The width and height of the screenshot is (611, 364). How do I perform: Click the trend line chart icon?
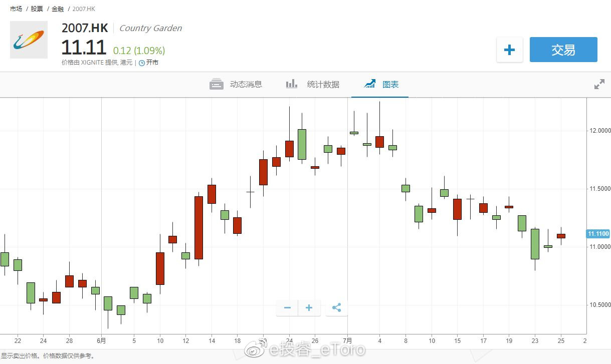click(x=370, y=84)
